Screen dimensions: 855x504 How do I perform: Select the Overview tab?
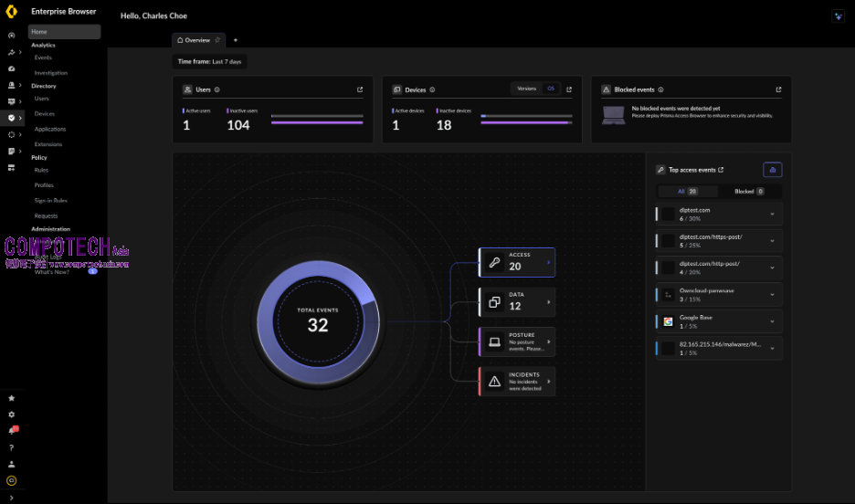coord(197,40)
